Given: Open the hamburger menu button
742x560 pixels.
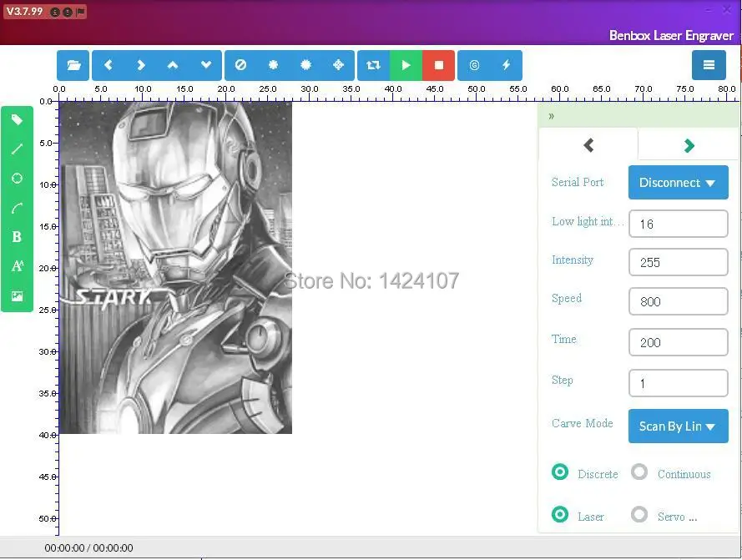Looking at the screenshot, I should click(709, 65).
